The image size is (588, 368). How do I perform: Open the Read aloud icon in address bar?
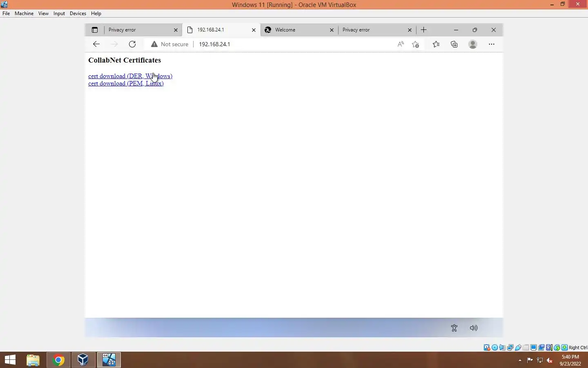pos(401,44)
